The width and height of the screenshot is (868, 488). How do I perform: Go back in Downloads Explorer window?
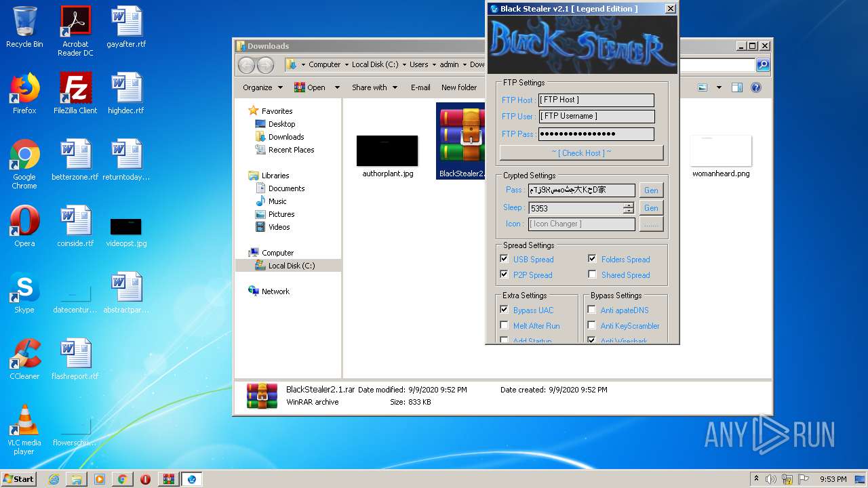point(246,65)
